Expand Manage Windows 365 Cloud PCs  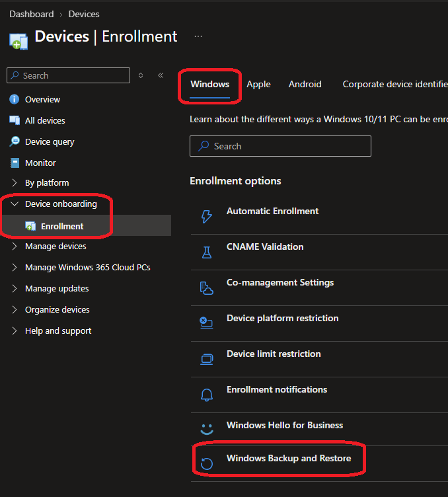[x=15, y=267]
